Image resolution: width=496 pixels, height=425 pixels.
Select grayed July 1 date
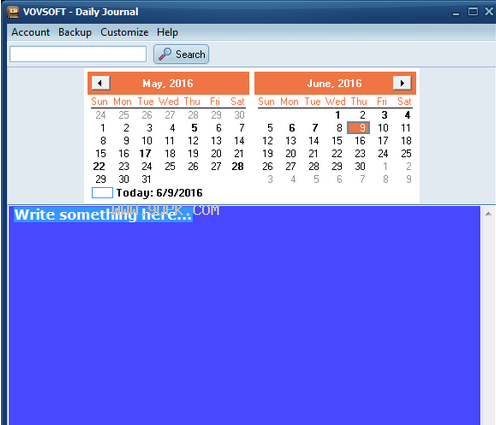[385, 166]
